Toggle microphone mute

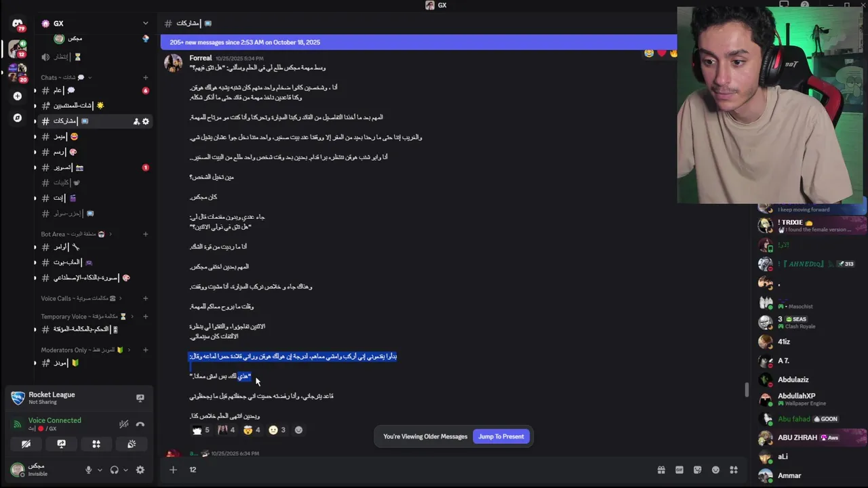[x=88, y=470]
